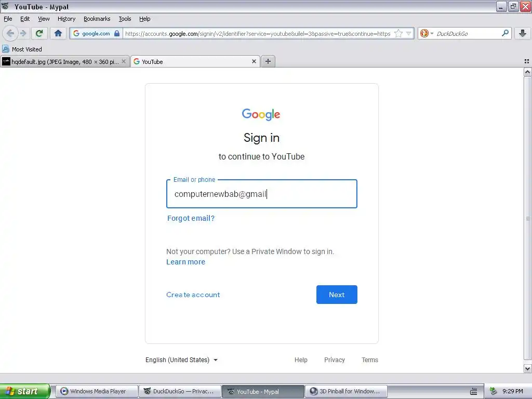Click the on-screen keyboard tray icon
532x399 pixels.
point(474,391)
